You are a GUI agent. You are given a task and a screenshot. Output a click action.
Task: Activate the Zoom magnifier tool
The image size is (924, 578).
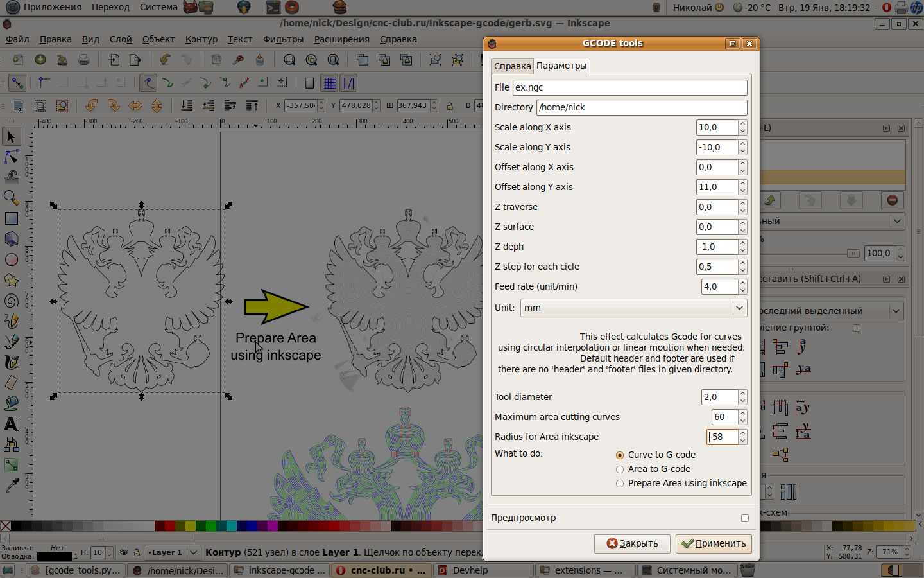click(12, 197)
